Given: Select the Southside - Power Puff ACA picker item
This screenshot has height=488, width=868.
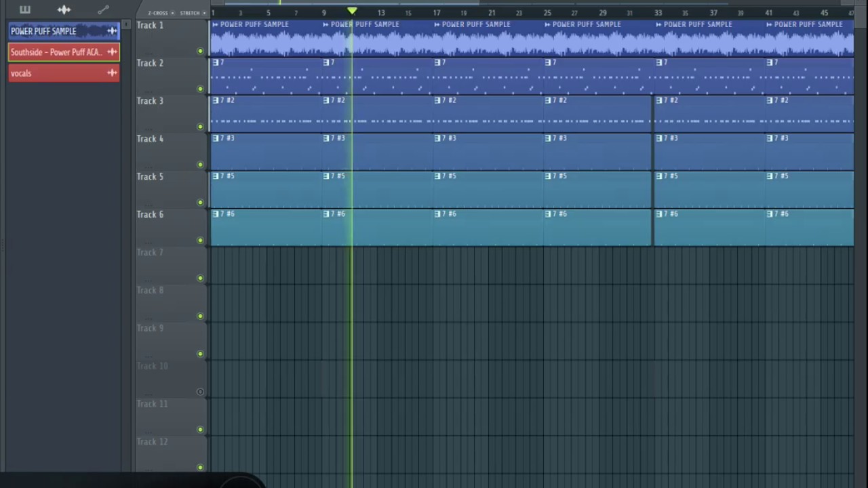Looking at the screenshot, I should (x=64, y=52).
